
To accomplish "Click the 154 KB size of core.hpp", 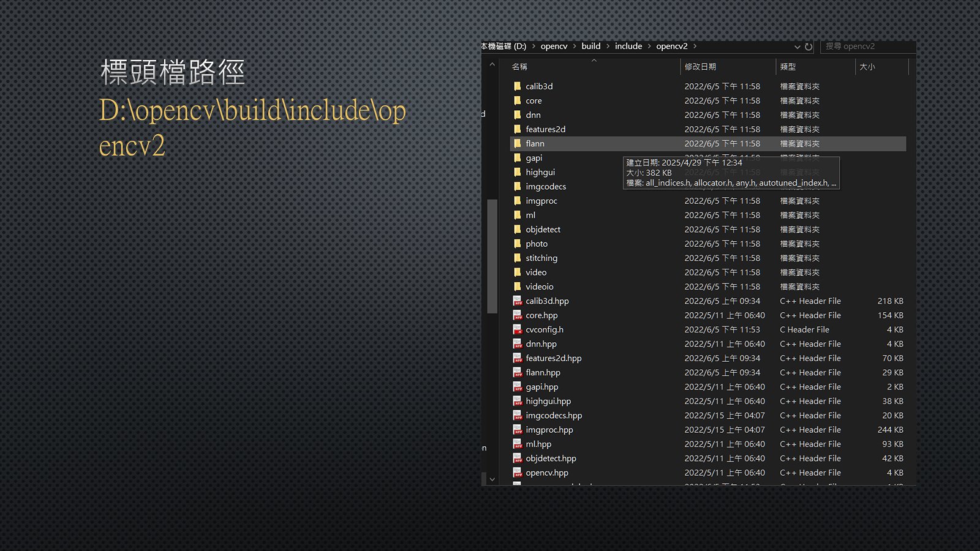I will coord(890,315).
